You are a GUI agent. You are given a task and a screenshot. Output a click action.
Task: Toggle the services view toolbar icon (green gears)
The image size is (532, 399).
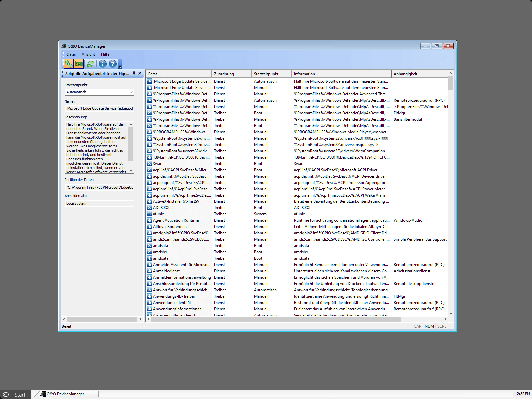coord(69,64)
